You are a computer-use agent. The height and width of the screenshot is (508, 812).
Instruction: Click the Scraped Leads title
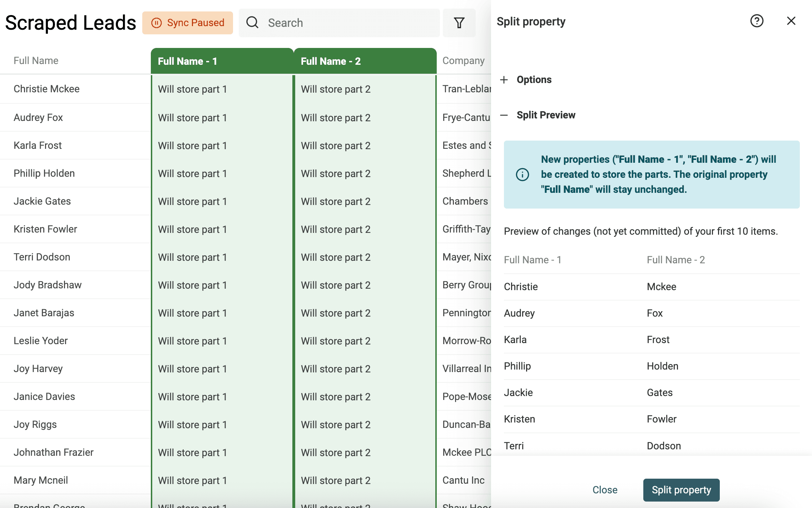(70, 23)
